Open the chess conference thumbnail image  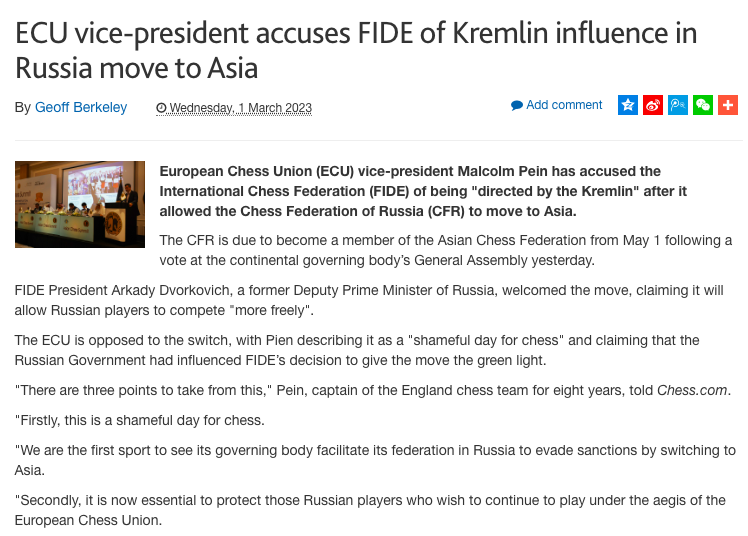pyautogui.click(x=80, y=204)
